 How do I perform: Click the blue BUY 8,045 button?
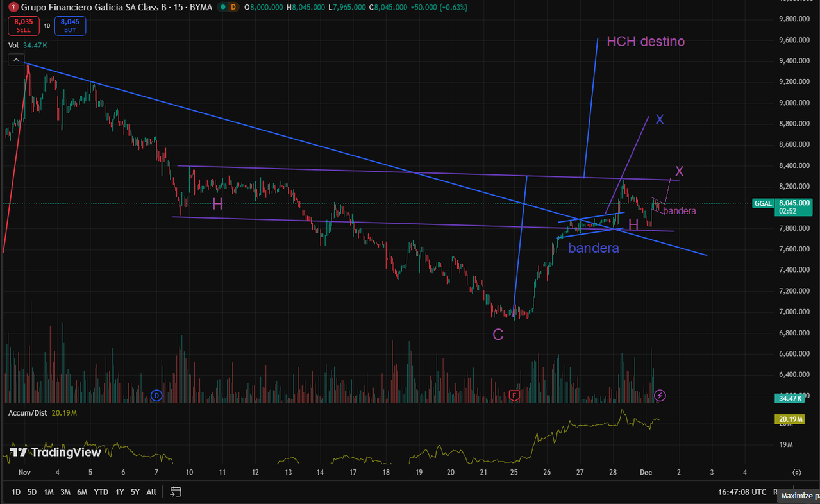[70, 26]
